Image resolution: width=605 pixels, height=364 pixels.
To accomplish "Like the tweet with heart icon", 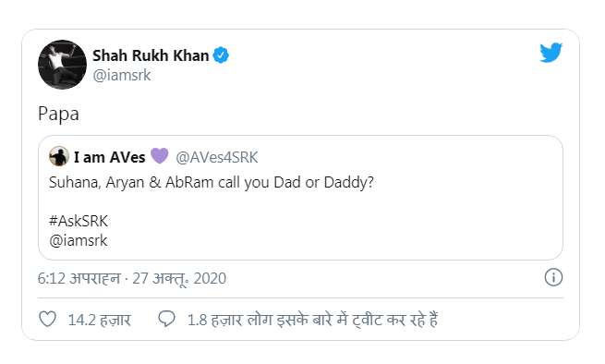I will coord(48,320).
